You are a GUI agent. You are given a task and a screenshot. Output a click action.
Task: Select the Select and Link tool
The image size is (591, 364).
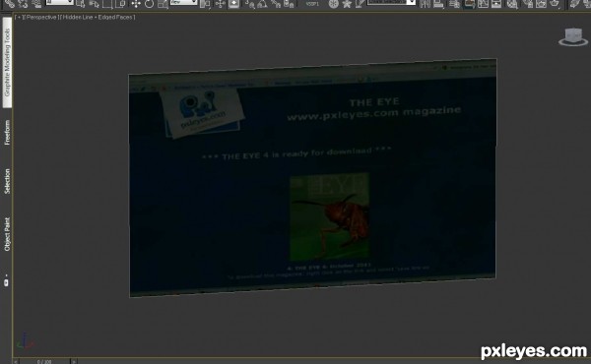10,4
